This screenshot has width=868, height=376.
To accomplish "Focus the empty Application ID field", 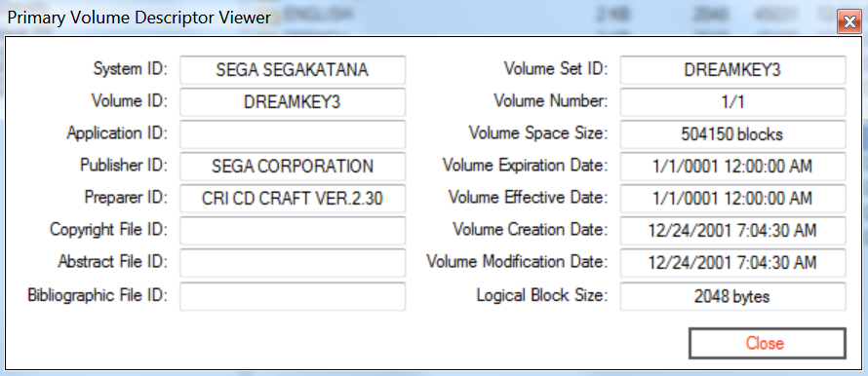I will 293,134.
